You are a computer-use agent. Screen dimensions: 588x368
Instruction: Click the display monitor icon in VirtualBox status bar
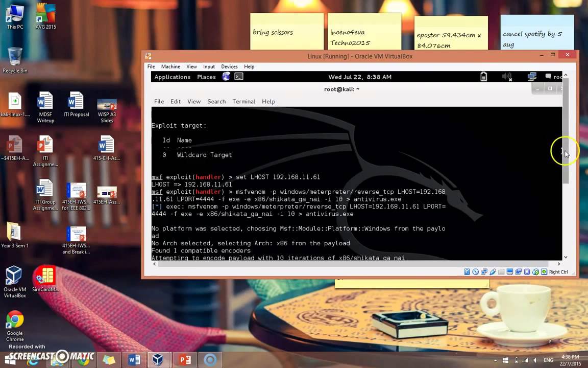click(509, 272)
